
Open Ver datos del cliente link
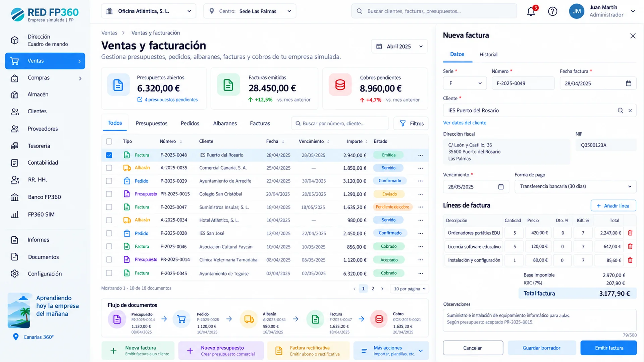(x=465, y=123)
